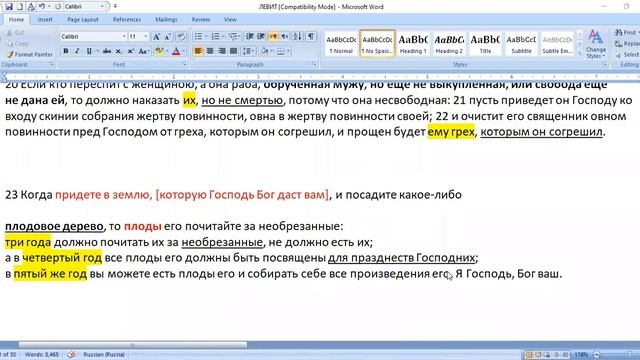Open the Paragraph dialog launcher
This screenshot has width=640, height=360.
314,64
